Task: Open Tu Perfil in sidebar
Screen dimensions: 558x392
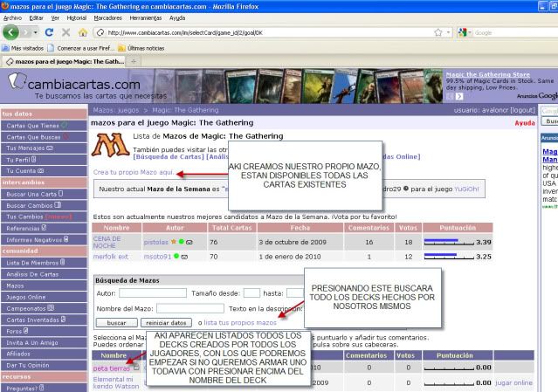Action: click(44, 160)
